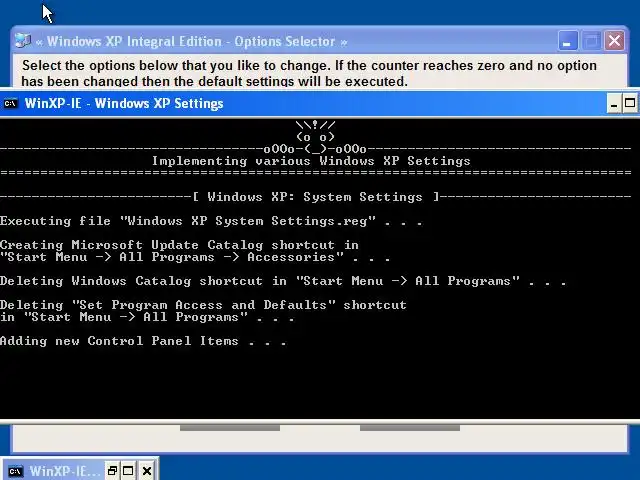The image size is (640, 480).
Task: Maximize the minimized WinXP-IE window at bottom
Action: (x=128, y=471)
